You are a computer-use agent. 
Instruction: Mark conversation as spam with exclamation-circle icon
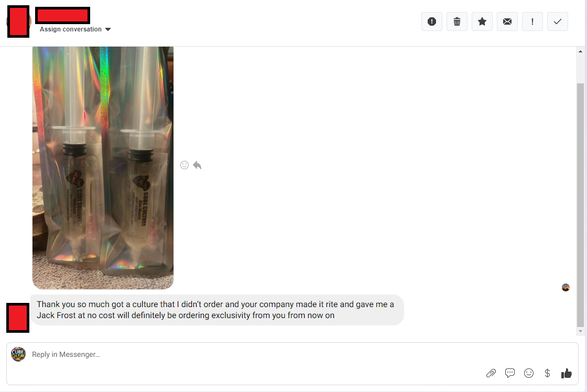pyautogui.click(x=432, y=21)
